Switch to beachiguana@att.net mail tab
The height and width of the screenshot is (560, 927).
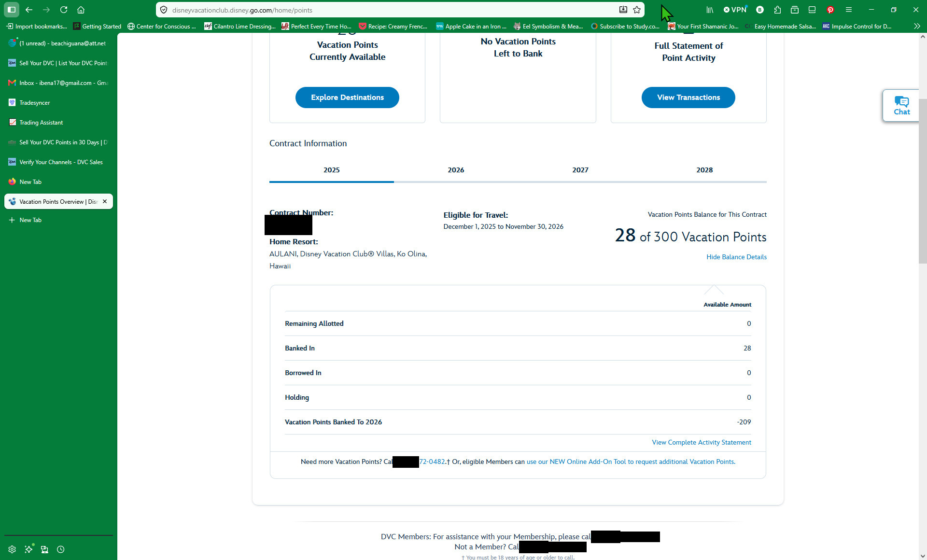coord(58,43)
